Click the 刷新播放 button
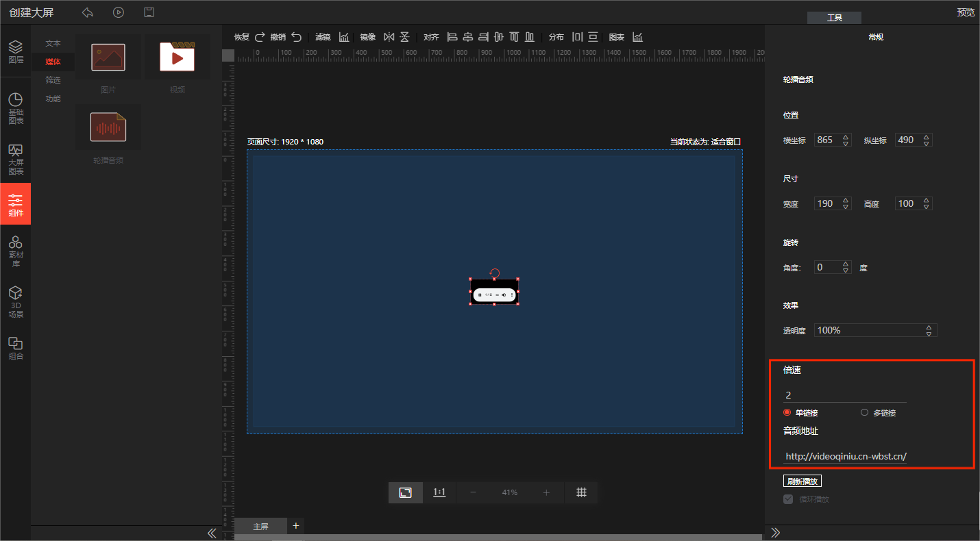Viewport: 980px width, 541px height. coord(802,481)
